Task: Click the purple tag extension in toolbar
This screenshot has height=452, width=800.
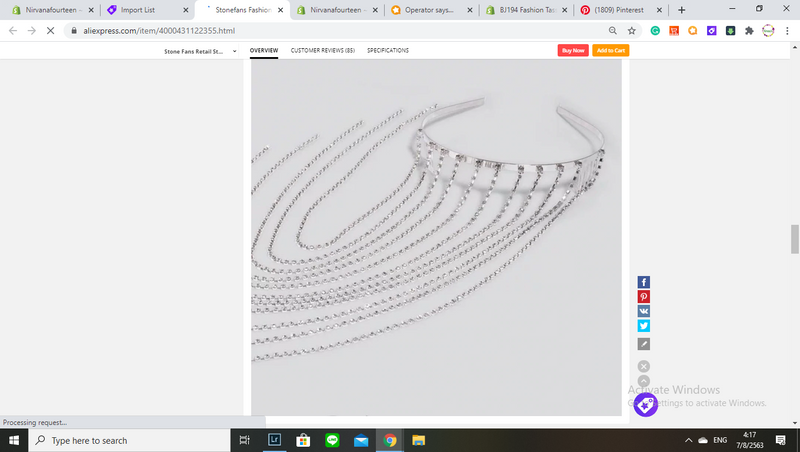Action: [x=711, y=31]
